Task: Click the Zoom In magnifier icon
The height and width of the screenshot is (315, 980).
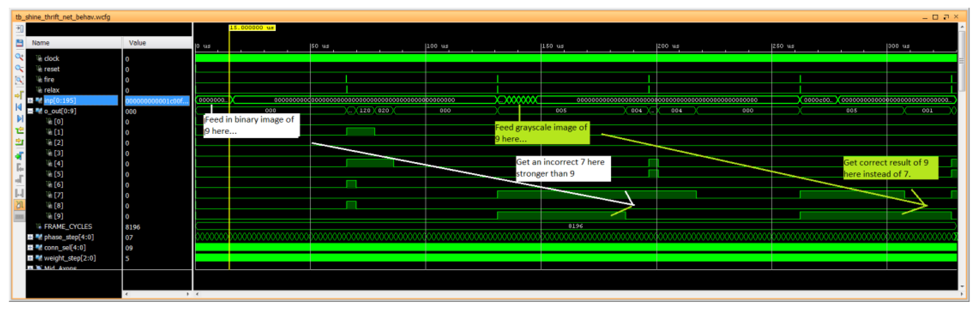Action: pos(19,57)
